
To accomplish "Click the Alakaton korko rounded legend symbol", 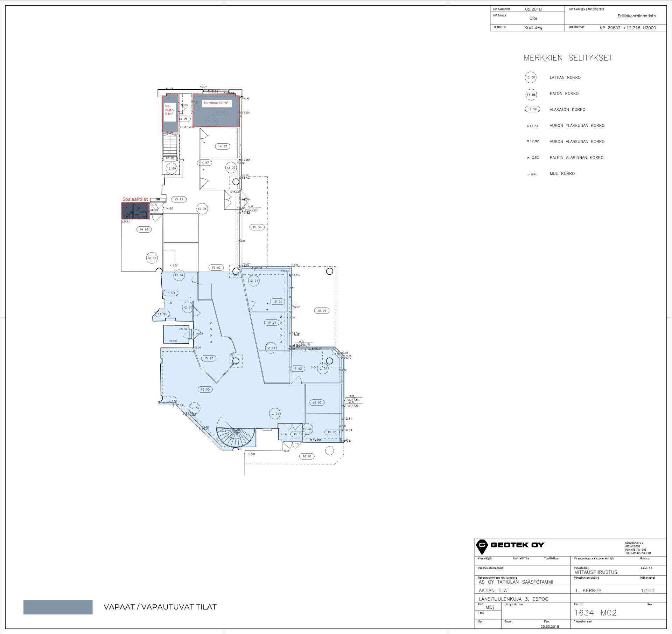I will (x=532, y=109).
